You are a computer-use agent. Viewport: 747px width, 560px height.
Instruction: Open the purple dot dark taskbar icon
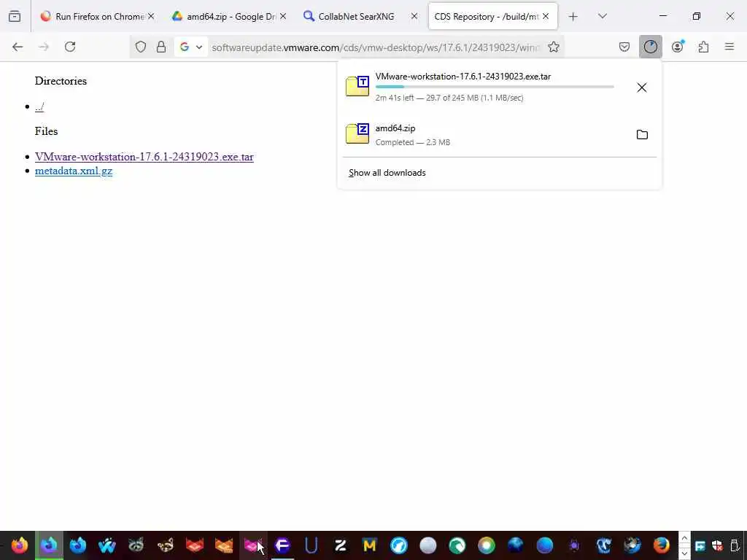[573, 545]
